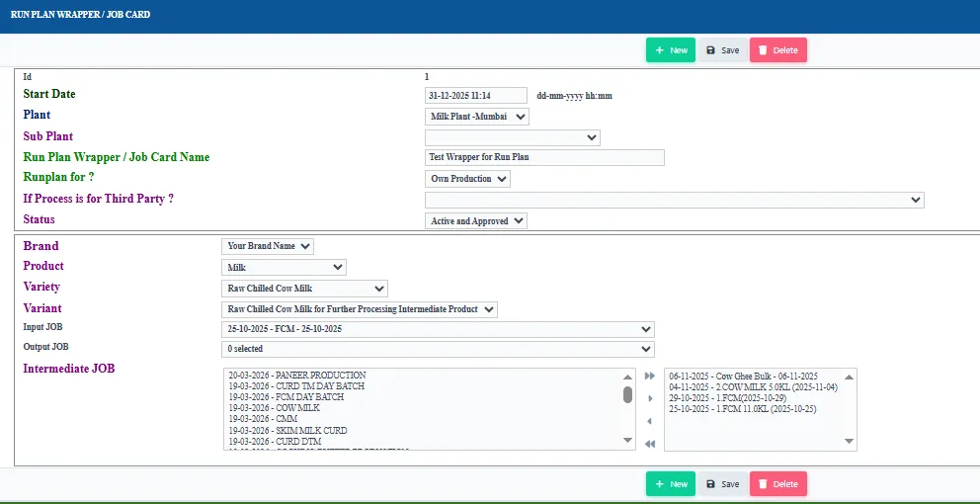Expand the Output JOB 0 selected dropdown
The height and width of the screenshot is (504, 980).
coord(438,349)
